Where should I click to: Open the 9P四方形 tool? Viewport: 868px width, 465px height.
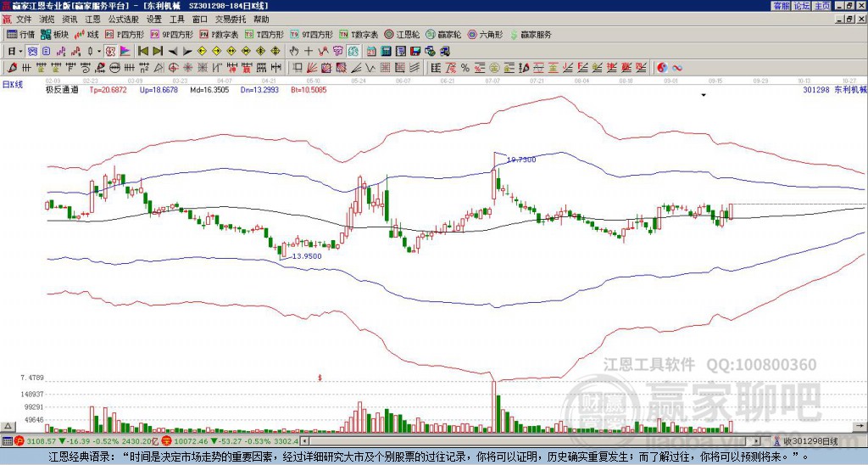click(171, 34)
